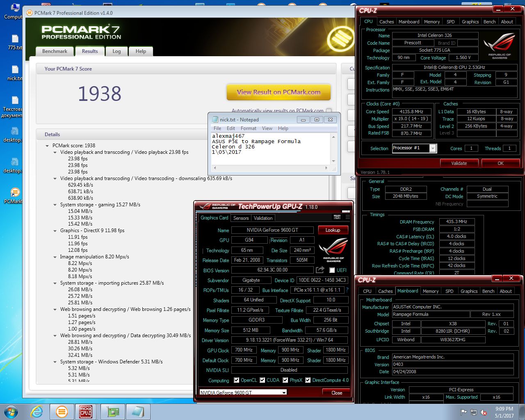Collapse the PCMark score: 1938 tree node
This screenshot has height=420, width=525.
pos(47,146)
